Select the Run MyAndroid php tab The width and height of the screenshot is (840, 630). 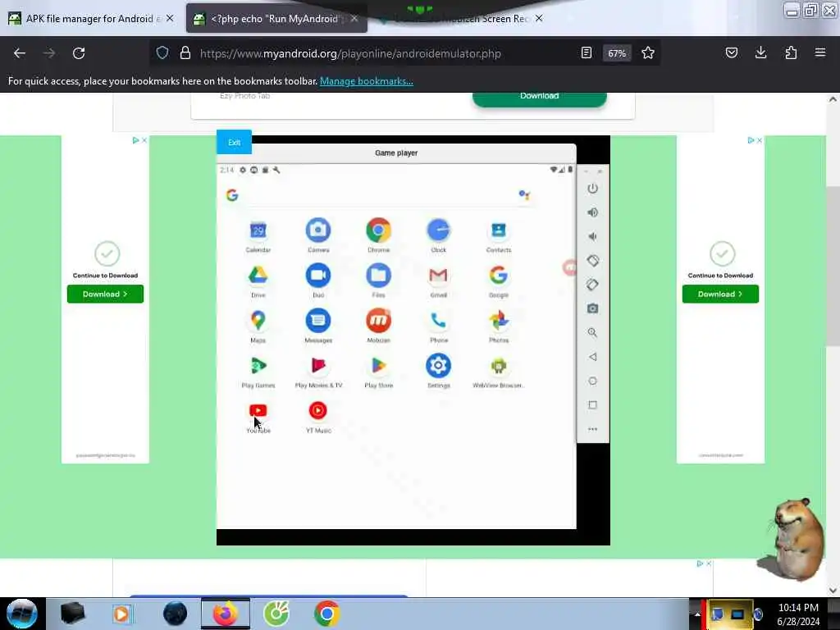[x=276, y=19]
